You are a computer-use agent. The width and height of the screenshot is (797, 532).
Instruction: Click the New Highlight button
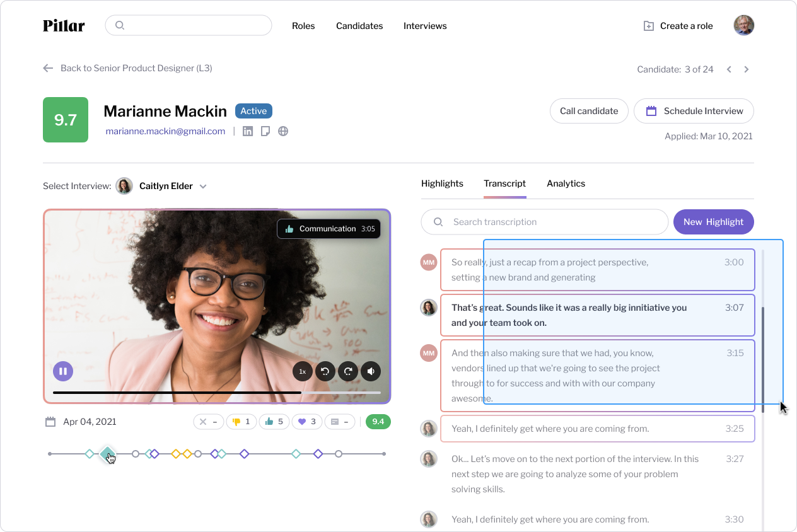pos(714,222)
